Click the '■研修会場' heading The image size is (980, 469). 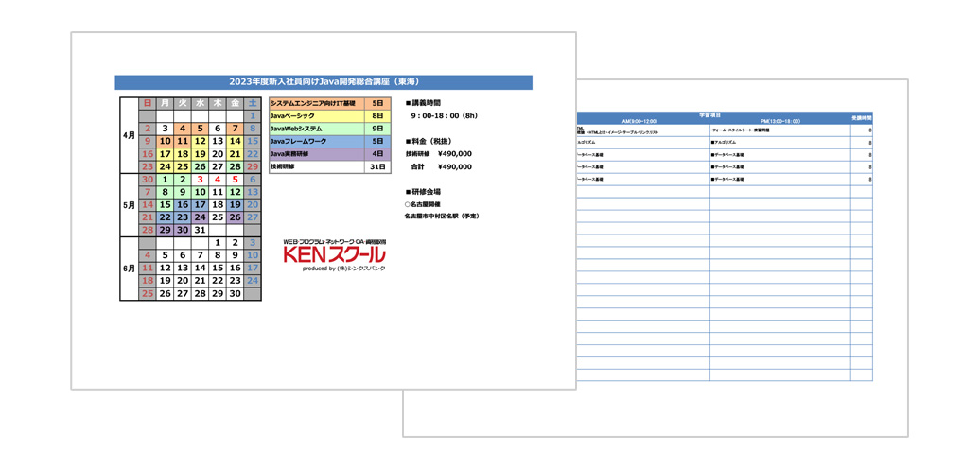(424, 192)
